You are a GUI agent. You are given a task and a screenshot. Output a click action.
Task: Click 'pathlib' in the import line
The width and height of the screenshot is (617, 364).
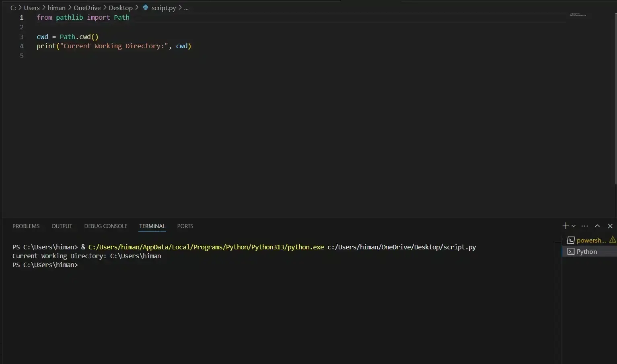70,17
